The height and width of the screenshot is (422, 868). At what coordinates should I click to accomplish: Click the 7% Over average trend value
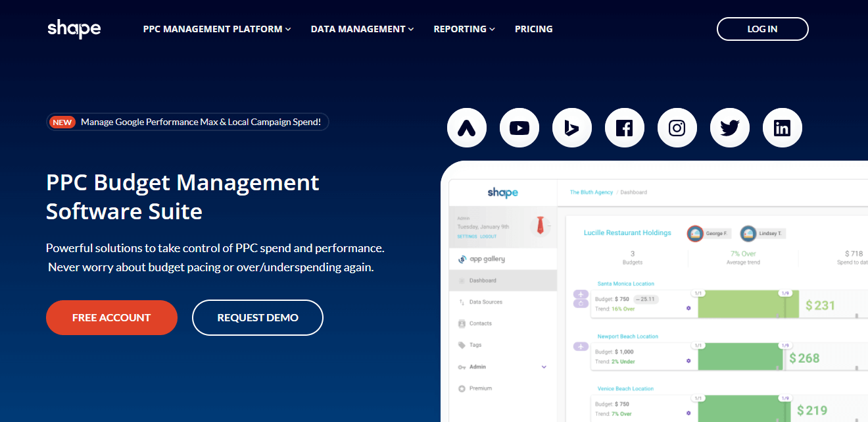click(743, 253)
